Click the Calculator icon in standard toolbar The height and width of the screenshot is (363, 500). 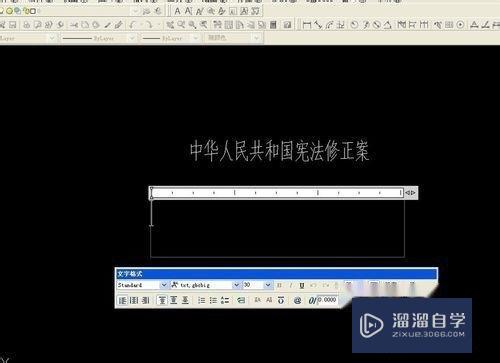[273, 25]
